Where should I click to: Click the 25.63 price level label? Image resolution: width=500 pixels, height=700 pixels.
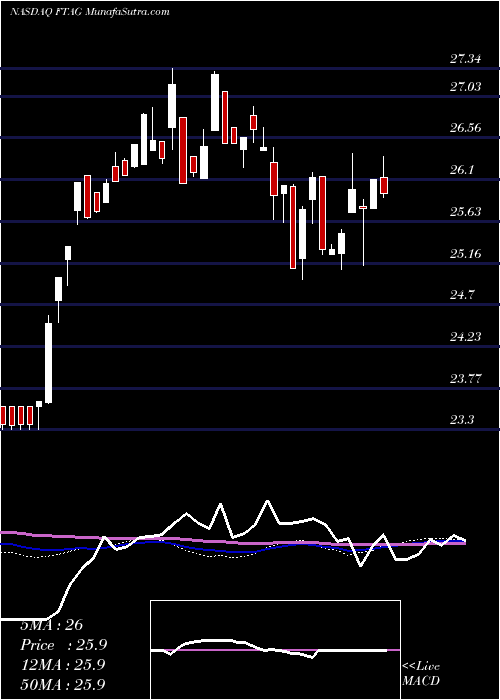[x=466, y=212]
